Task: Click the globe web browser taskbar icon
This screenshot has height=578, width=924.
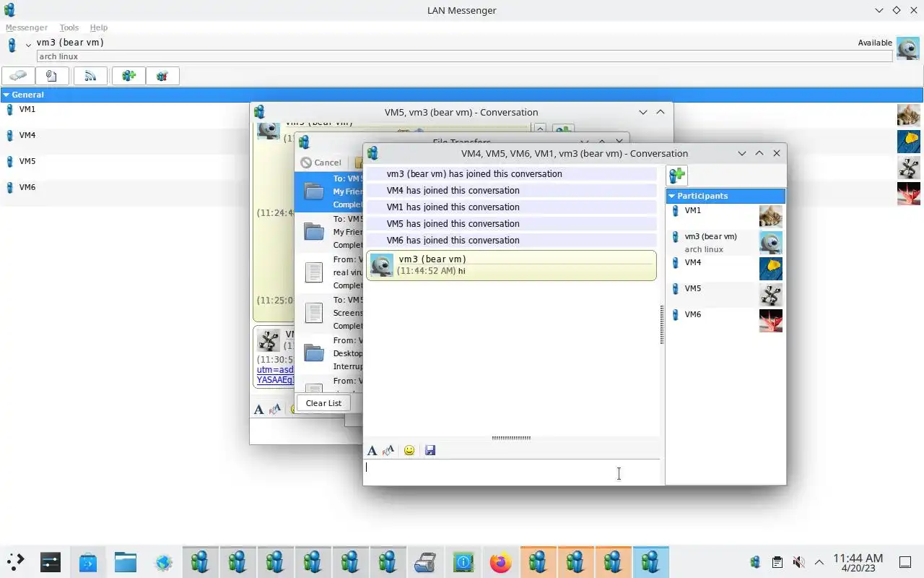Action: [x=163, y=562]
